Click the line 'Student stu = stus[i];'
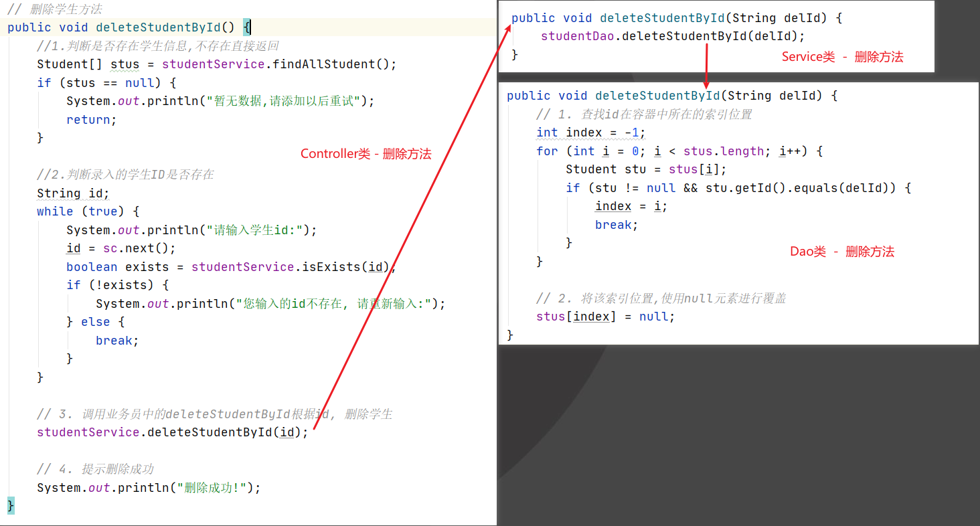Screen dimensions: 980x526 tap(646, 169)
